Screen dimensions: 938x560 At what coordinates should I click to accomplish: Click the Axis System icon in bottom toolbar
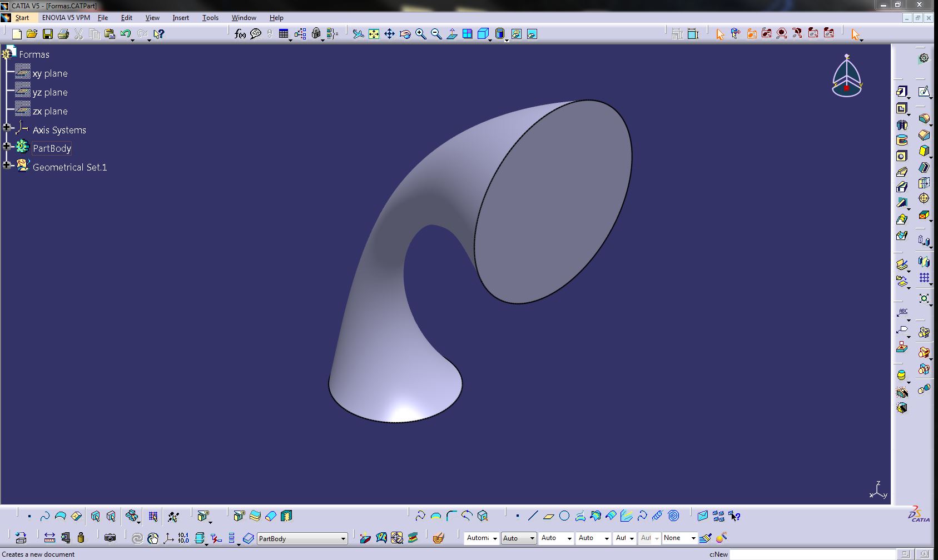click(x=168, y=538)
